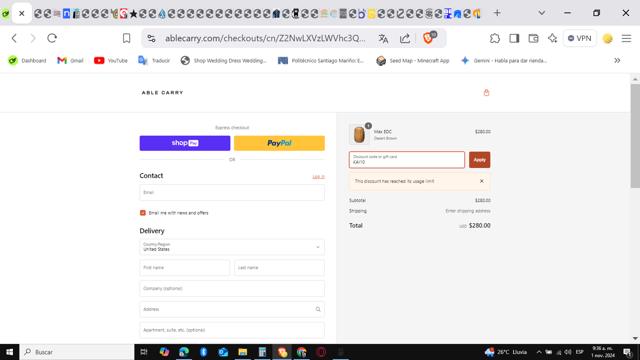Toggle Email me with news and offers

point(142,213)
